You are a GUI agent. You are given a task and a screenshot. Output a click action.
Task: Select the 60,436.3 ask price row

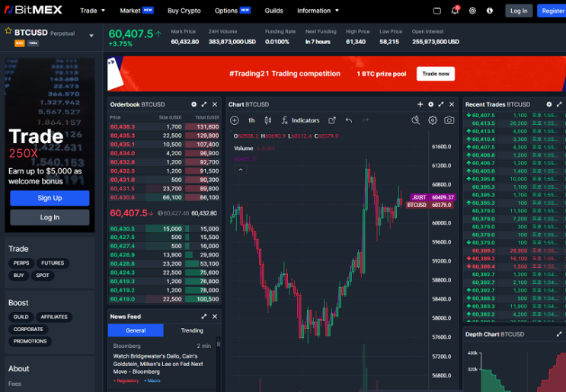[x=165, y=127]
